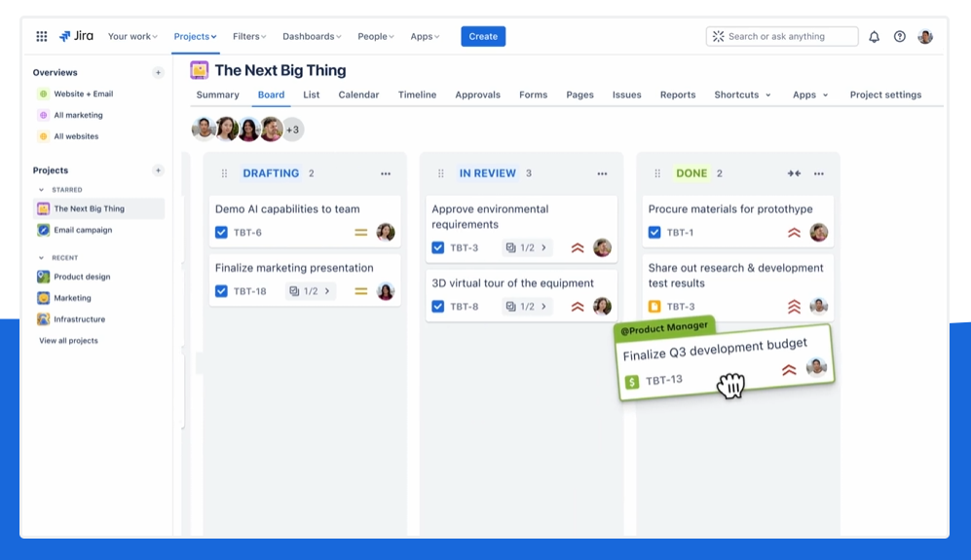Image resolution: width=971 pixels, height=560 pixels.
Task: Switch to the Calendar tab
Action: [358, 94]
